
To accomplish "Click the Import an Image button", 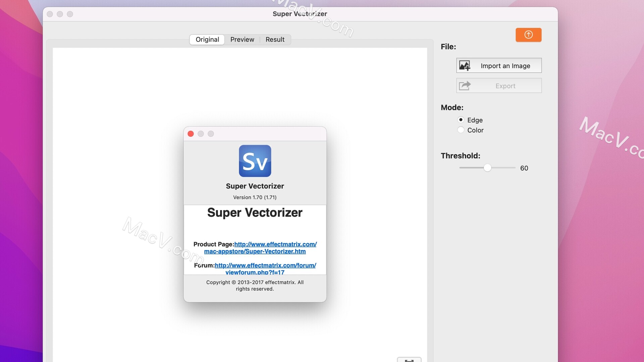I will (499, 66).
